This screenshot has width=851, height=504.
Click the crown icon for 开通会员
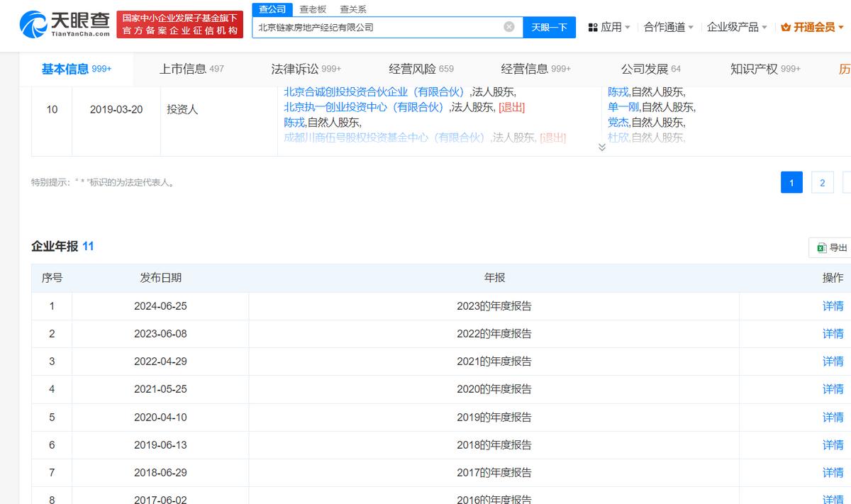tap(786, 27)
